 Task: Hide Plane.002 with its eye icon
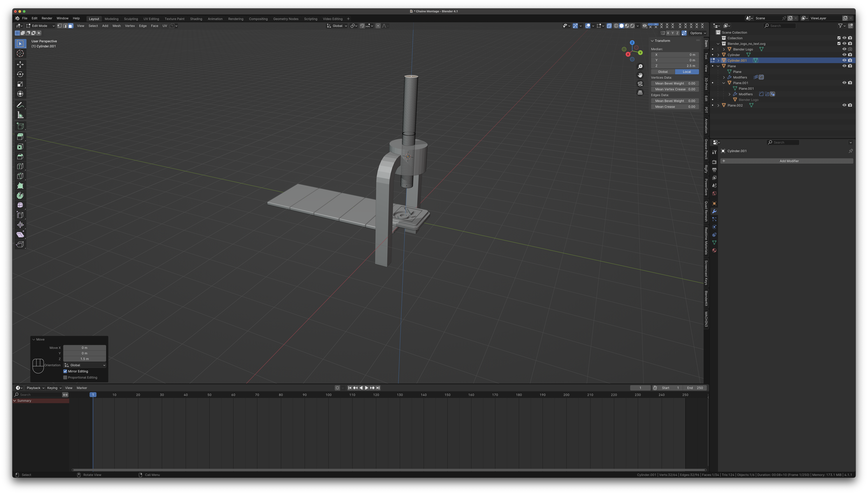[844, 105]
